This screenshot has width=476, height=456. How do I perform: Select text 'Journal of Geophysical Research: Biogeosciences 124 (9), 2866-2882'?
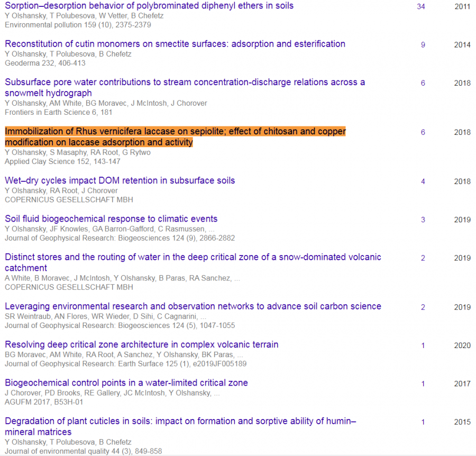pos(120,238)
